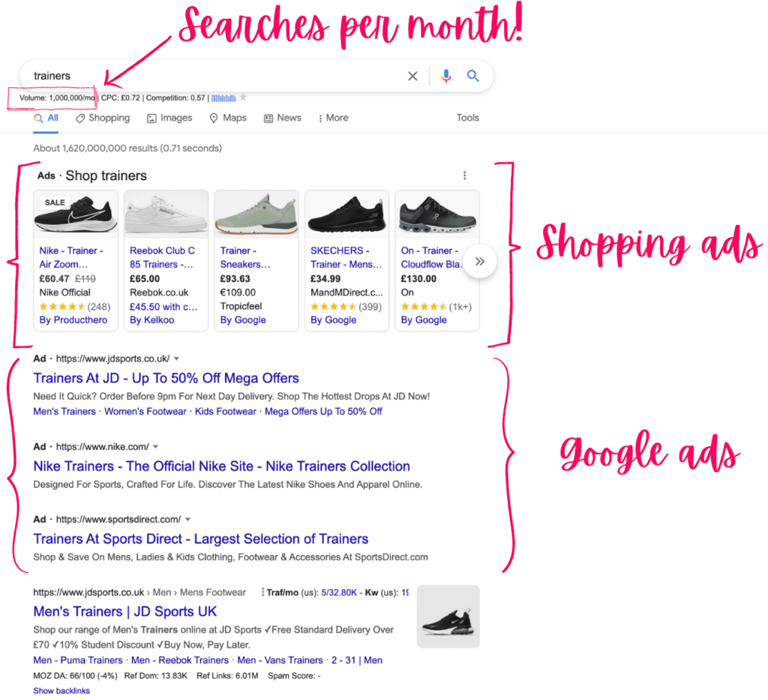This screenshot has width=768, height=700.
Task: Click inside the trainers search field
Action: point(215,76)
